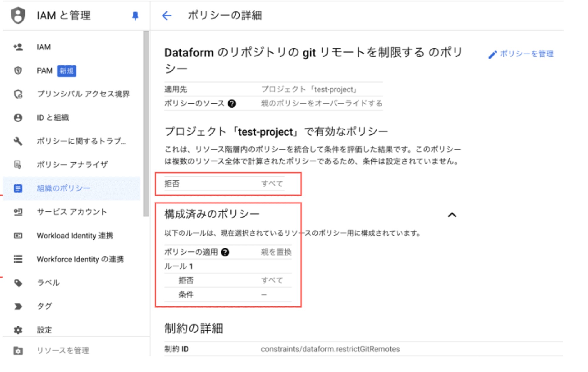Screen dimensions: 588x372
Task: Click the ポリシーの詳細 page title
Action: tap(225, 15)
